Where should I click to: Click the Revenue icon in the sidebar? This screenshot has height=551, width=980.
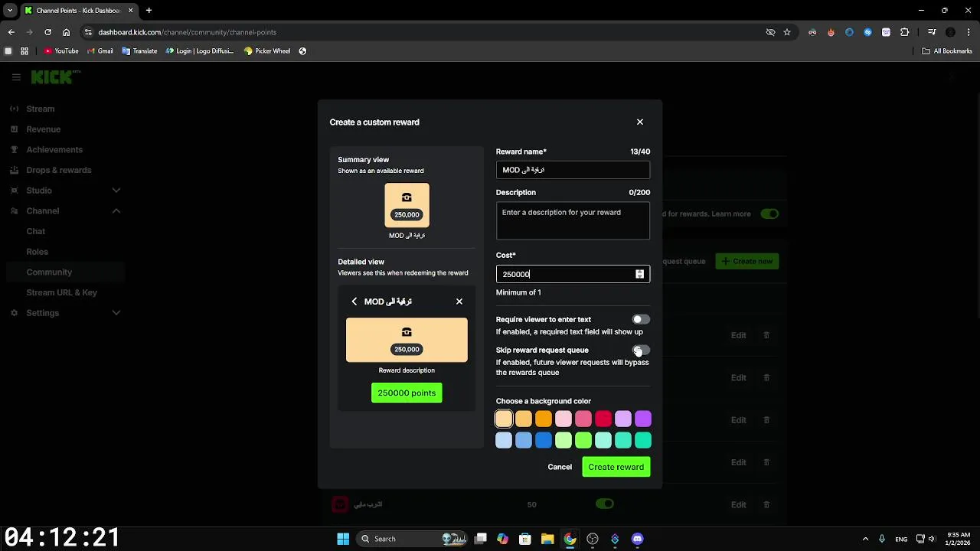click(x=15, y=129)
